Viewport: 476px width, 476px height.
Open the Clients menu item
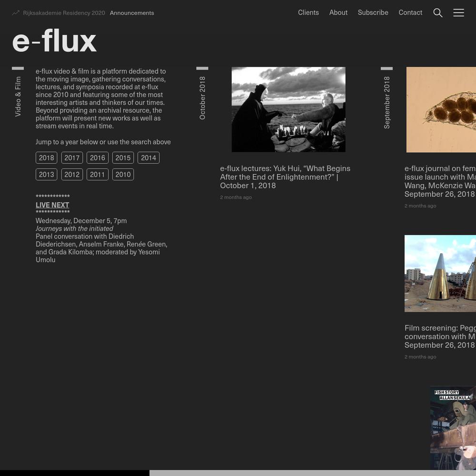click(x=308, y=12)
